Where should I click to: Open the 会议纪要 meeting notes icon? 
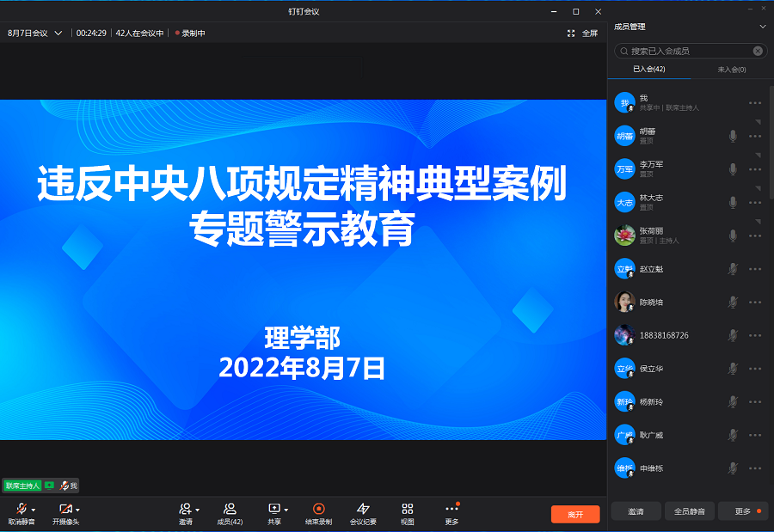point(363,509)
